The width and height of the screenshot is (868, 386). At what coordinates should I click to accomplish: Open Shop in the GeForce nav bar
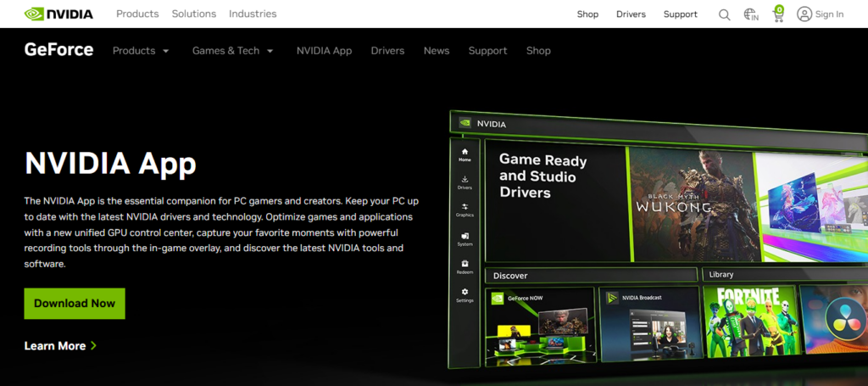pos(538,50)
